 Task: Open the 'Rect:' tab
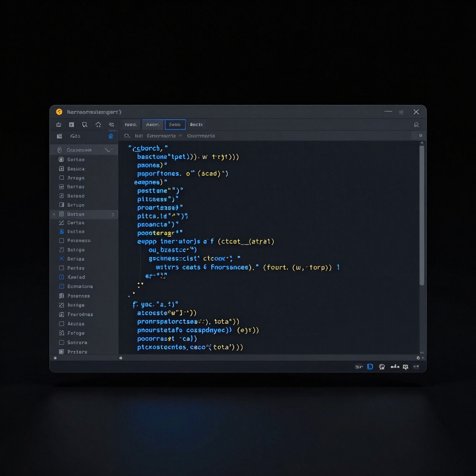(x=196, y=125)
